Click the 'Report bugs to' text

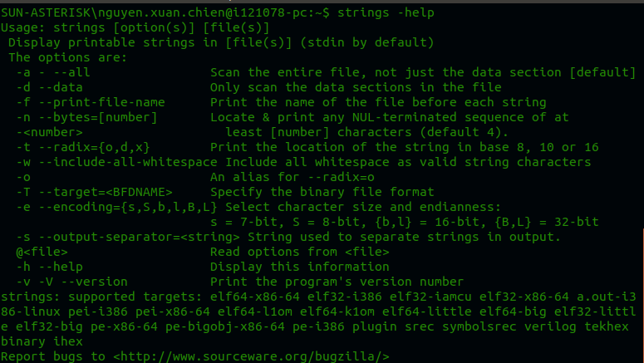[x=54, y=356]
